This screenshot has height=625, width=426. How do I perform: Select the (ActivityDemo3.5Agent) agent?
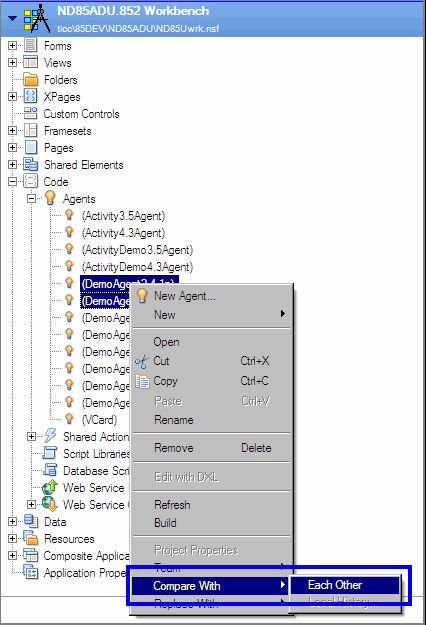pos(137,250)
